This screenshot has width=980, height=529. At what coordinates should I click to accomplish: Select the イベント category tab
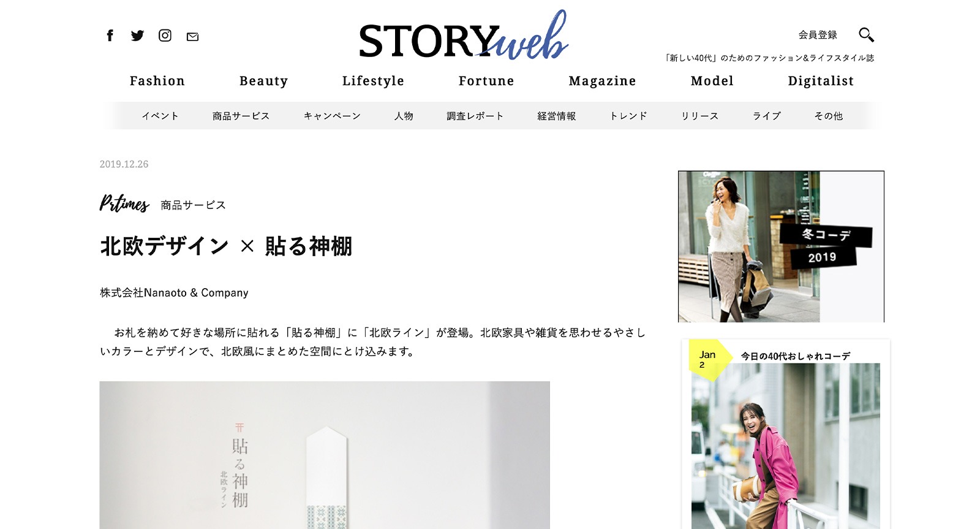tap(160, 116)
